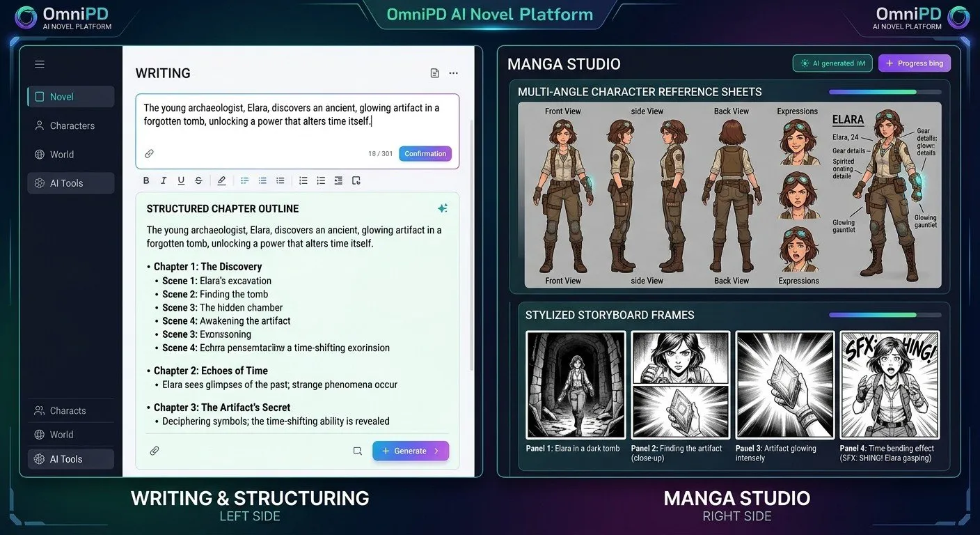This screenshot has height=535, width=980.
Task: Open the Panel 2 artifact close-up frame
Action: click(680, 385)
